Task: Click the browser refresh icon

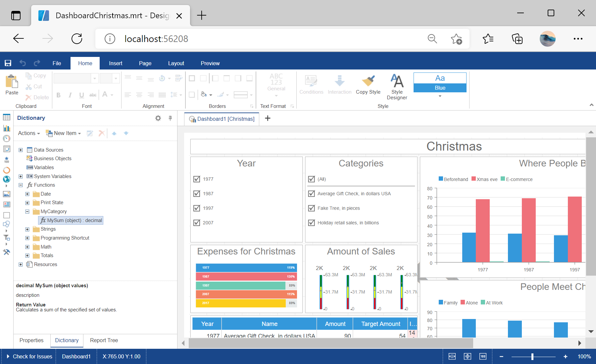Action: point(77,39)
